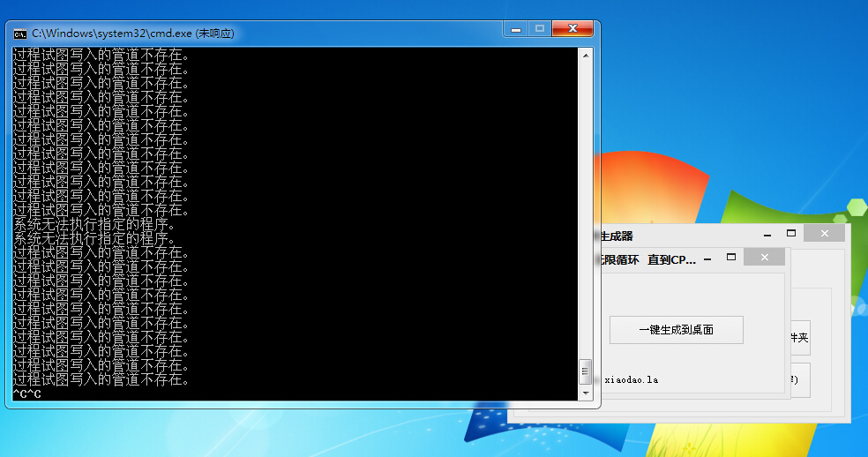Click the cmd.exe icon in title bar
The width and height of the screenshot is (868, 457).
(19, 34)
